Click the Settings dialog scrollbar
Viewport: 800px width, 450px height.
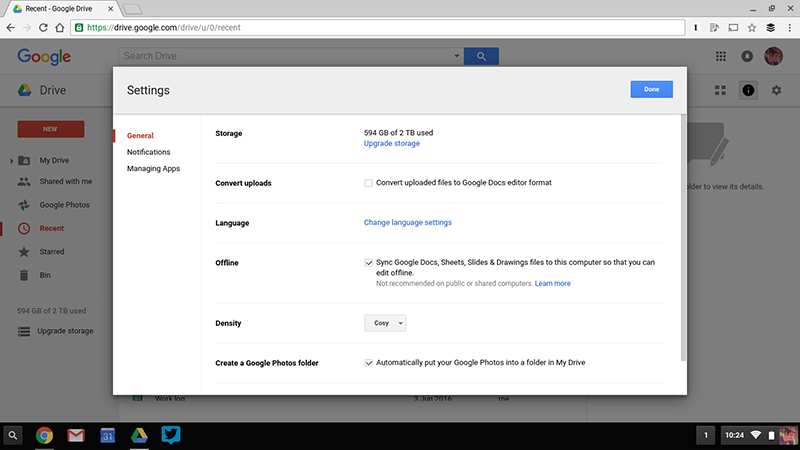(684, 238)
